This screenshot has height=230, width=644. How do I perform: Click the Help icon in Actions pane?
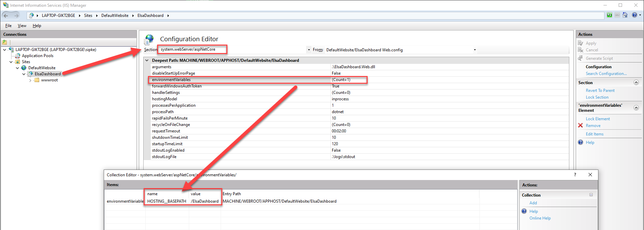click(x=580, y=142)
